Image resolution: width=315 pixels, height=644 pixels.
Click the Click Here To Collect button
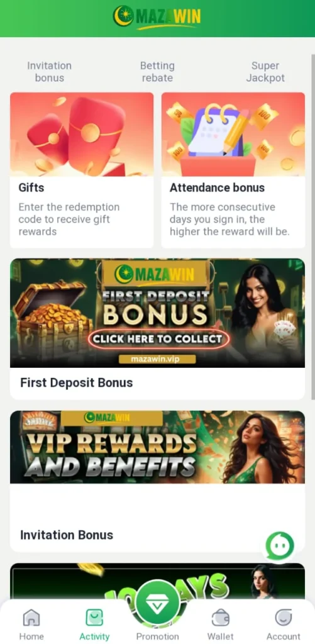(x=158, y=339)
